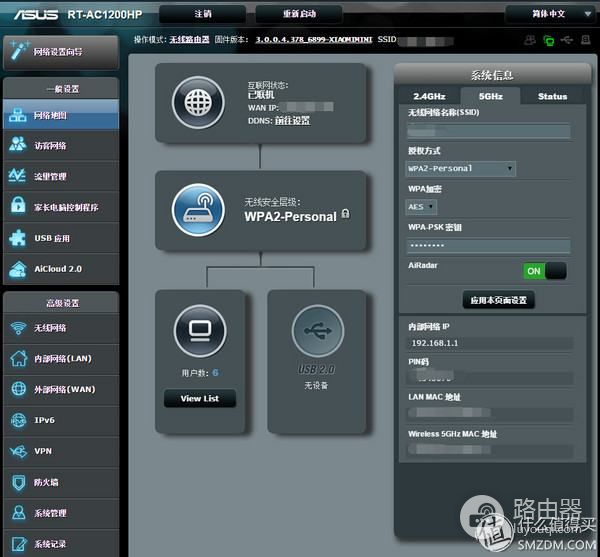Click the WPA-PSK key input field
This screenshot has height=557, width=600.
click(489, 246)
